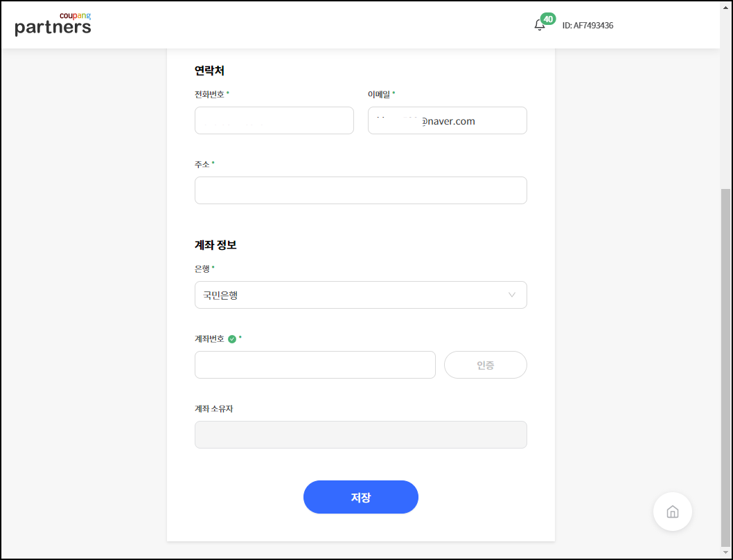Open the notifications bell icon
Screen dimensions: 733x560
pos(539,25)
